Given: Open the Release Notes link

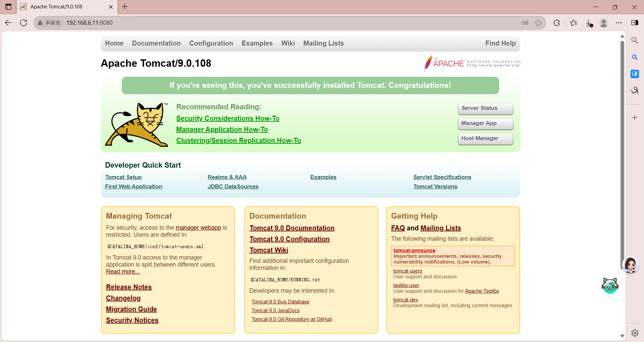Looking at the screenshot, I should (129, 287).
